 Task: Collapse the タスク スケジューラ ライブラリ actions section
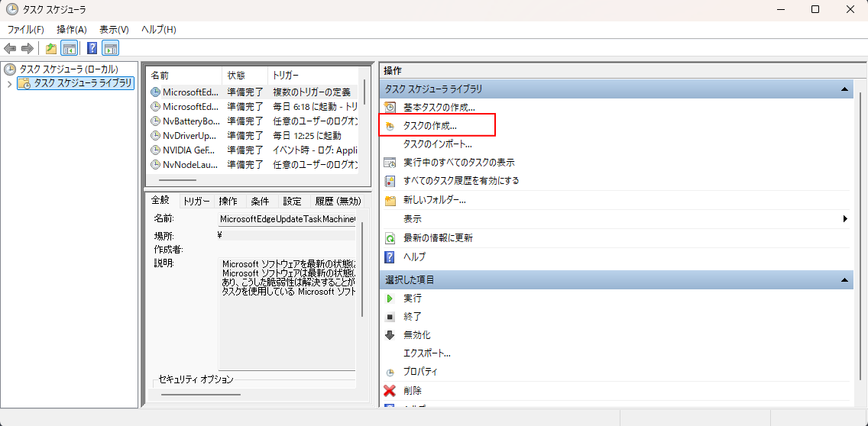[x=845, y=89]
